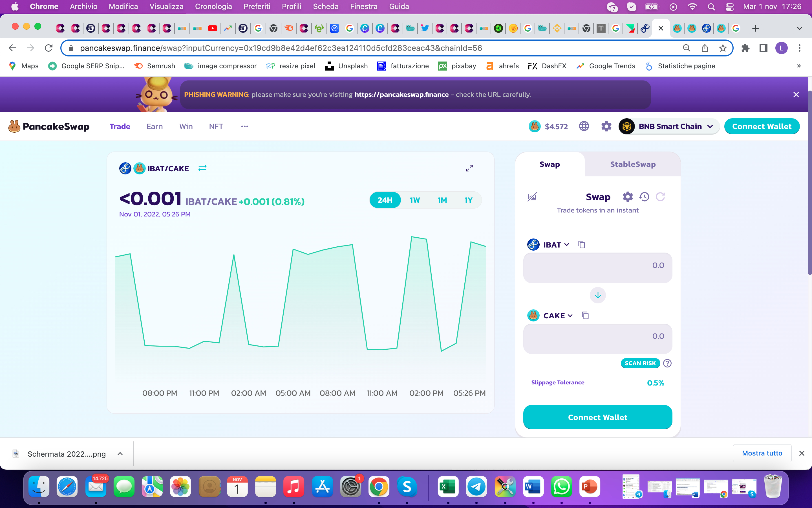The image size is (812, 508).
Task: Open the language globe selector
Action: click(x=584, y=126)
